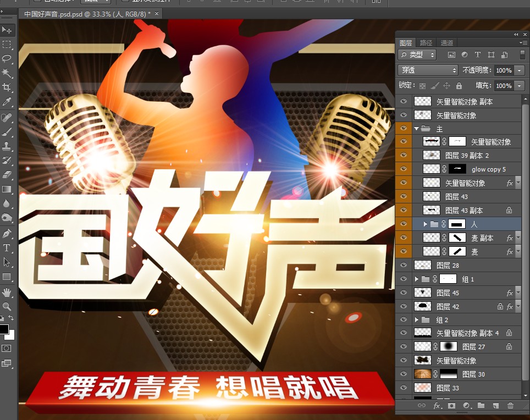The width and height of the screenshot is (530, 420).
Task: Hide the 图层 43 layer
Action: (x=404, y=196)
